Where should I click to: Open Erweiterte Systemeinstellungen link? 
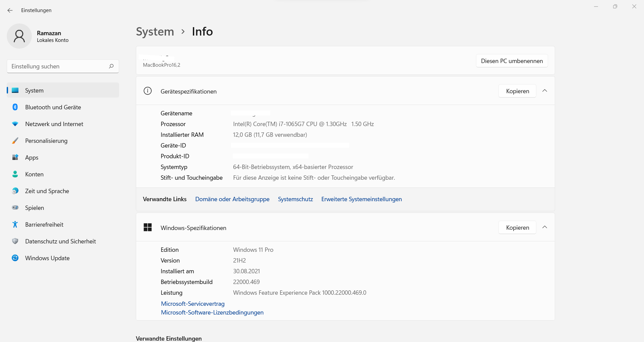pos(362,199)
